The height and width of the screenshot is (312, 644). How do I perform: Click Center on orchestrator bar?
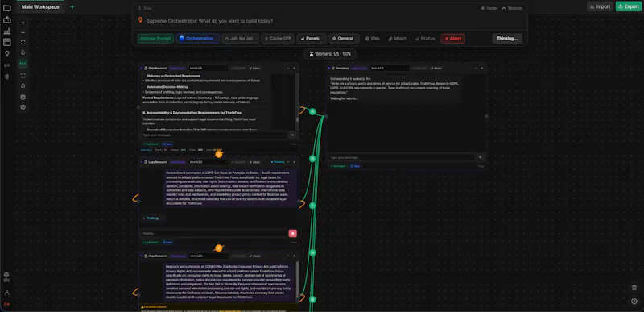[x=489, y=8]
